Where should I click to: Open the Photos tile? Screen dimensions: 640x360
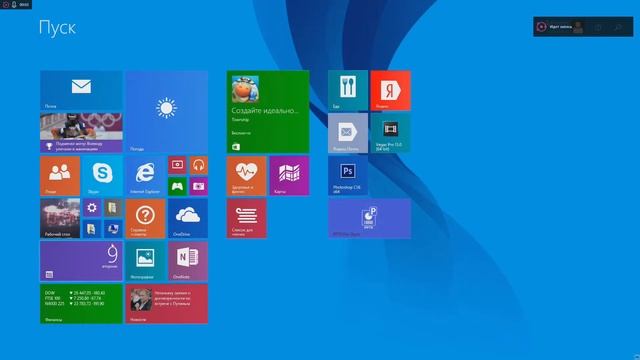pyautogui.click(x=145, y=261)
